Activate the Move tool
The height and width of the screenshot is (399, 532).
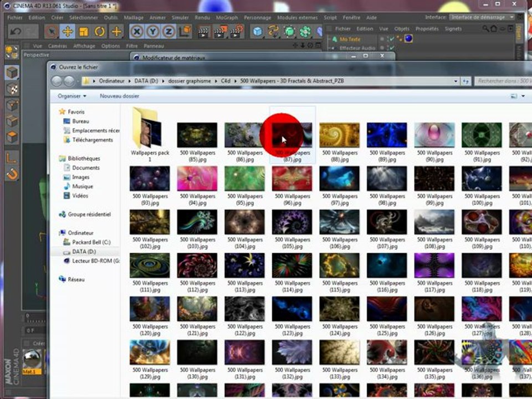click(x=68, y=32)
